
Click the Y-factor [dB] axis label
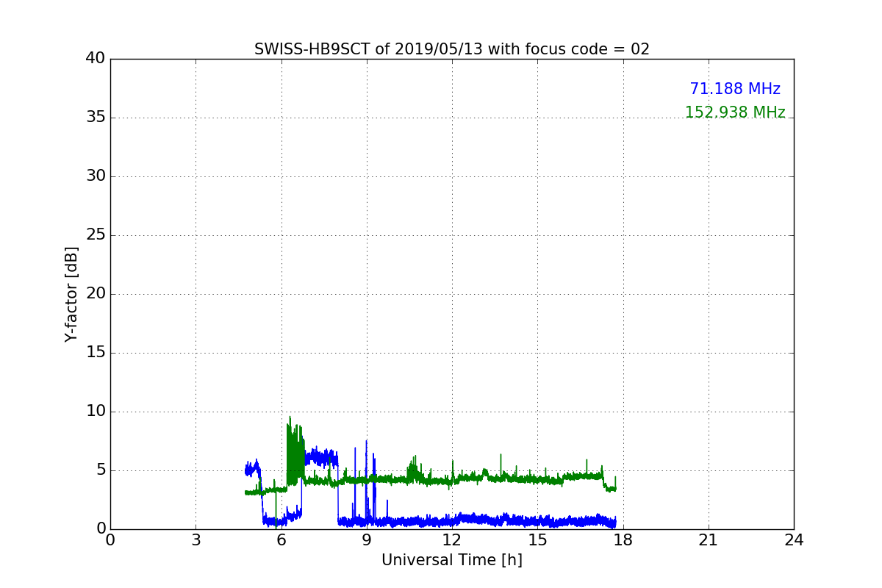tap(71, 294)
